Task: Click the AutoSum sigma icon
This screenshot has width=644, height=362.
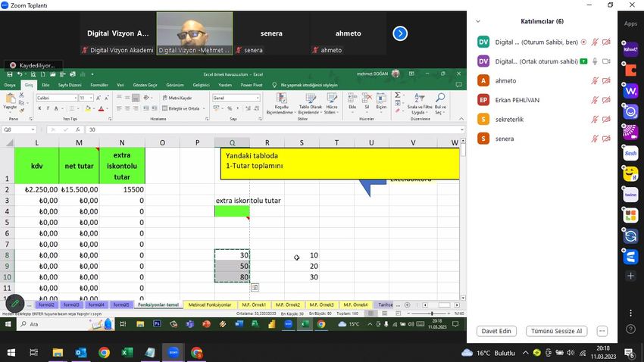Action: pyautogui.click(x=398, y=95)
